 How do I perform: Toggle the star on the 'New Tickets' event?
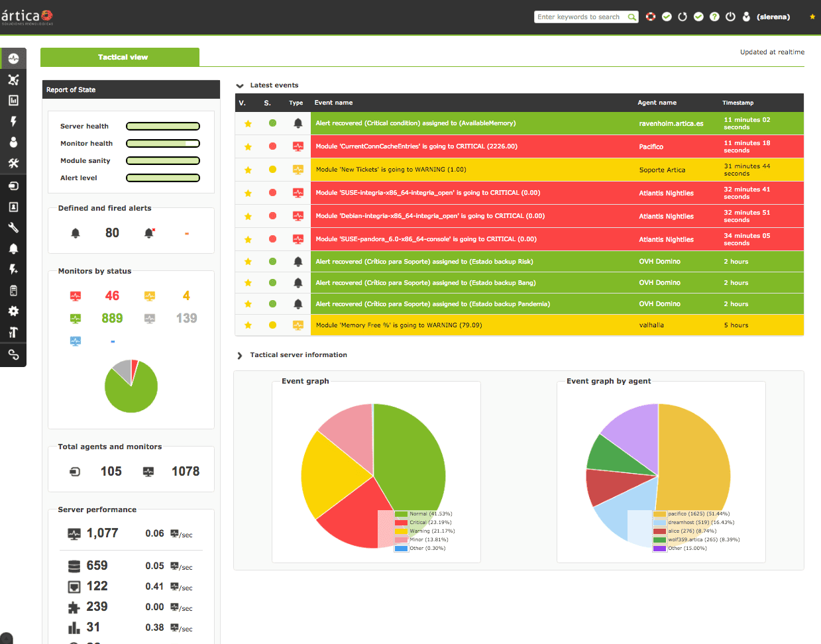[248, 170]
